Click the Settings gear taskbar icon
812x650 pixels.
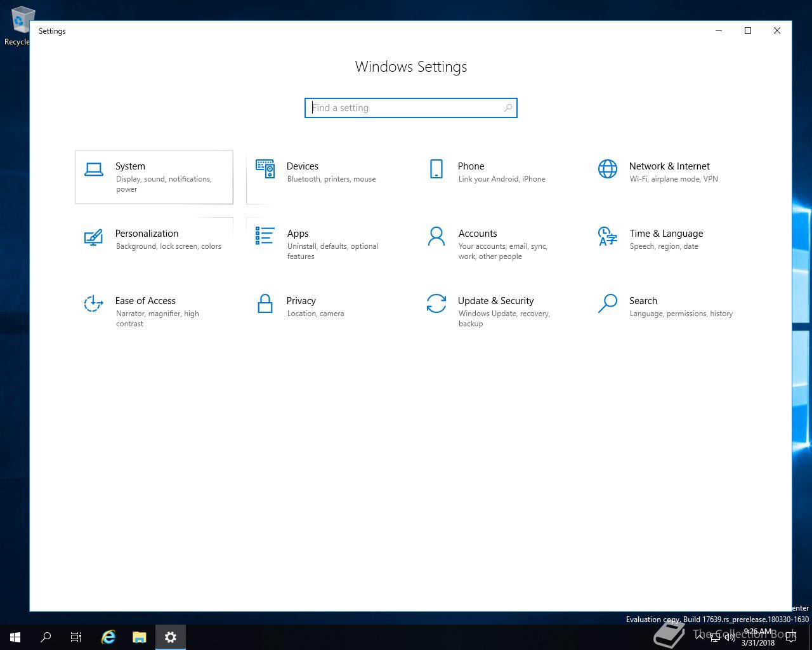click(x=171, y=637)
